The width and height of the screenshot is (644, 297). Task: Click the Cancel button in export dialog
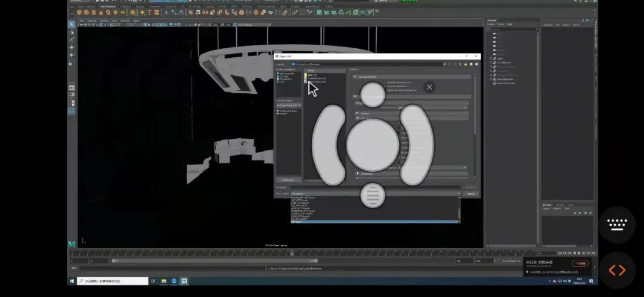pyautogui.click(x=470, y=194)
